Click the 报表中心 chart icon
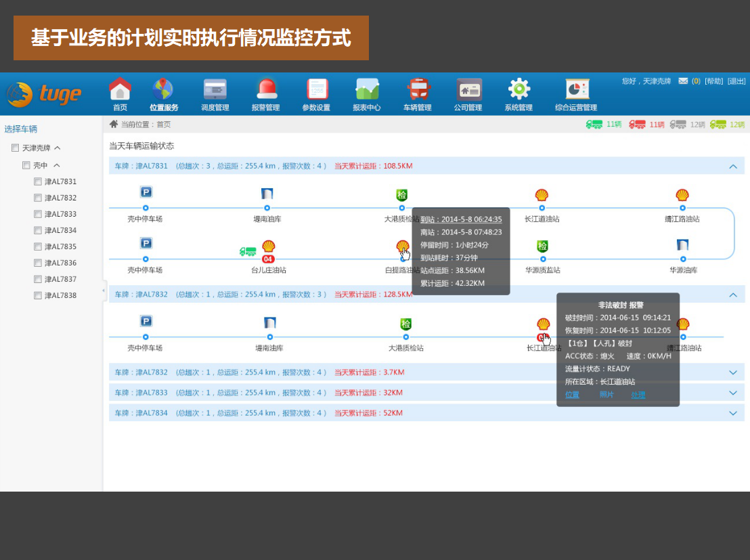Screen dimensions: 750x560 pyautogui.click(x=367, y=90)
